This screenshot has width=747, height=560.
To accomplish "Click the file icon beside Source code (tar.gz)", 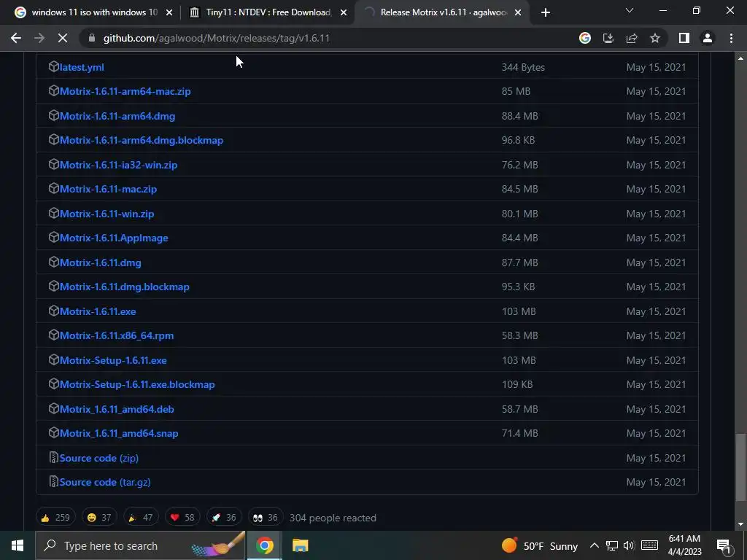I will (x=54, y=482).
